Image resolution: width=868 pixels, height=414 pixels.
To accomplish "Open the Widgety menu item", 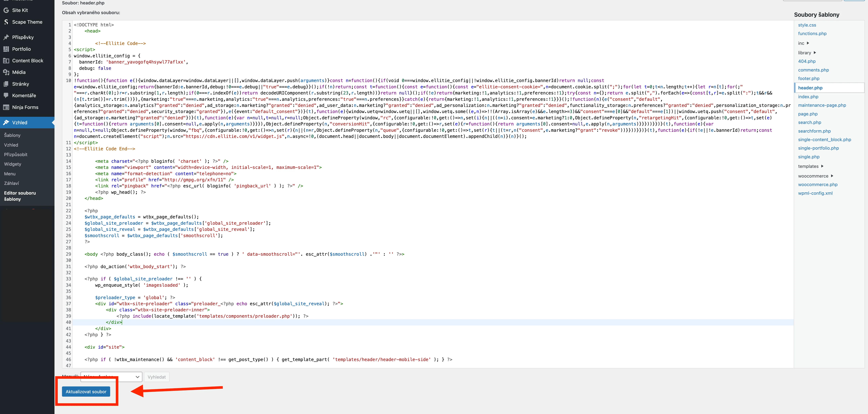I will [x=13, y=164].
